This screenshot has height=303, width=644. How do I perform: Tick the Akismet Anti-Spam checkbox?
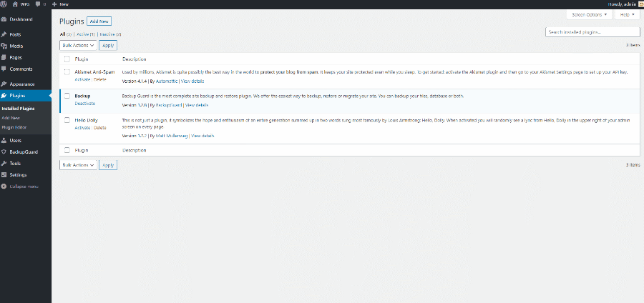67,71
